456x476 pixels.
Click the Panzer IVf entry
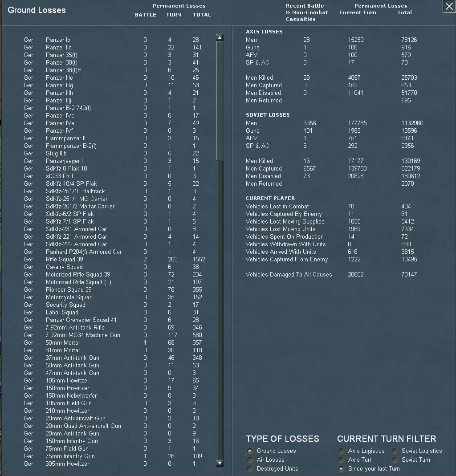click(59, 130)
